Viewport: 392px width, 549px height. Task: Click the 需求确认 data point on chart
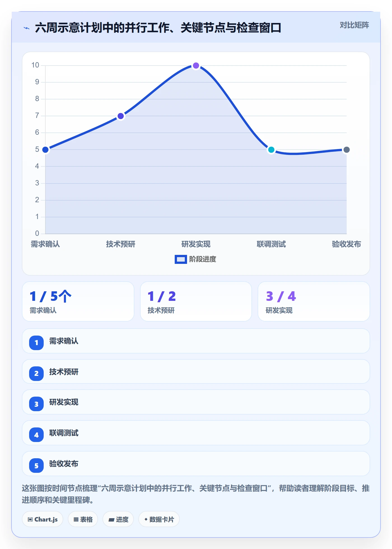pos(45,150)
